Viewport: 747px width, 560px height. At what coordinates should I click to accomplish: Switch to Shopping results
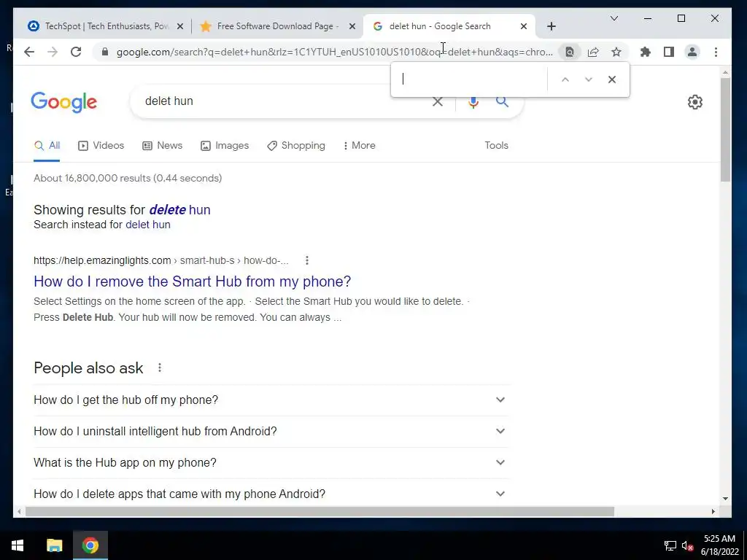coord(296,146)
